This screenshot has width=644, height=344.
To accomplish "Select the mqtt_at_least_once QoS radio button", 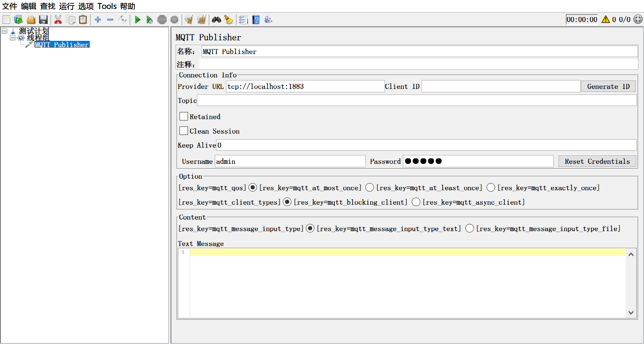I will [370, 187].
